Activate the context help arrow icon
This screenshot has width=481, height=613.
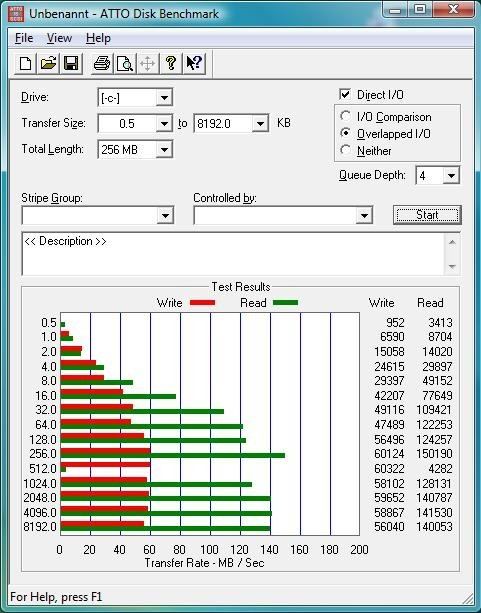194,63
